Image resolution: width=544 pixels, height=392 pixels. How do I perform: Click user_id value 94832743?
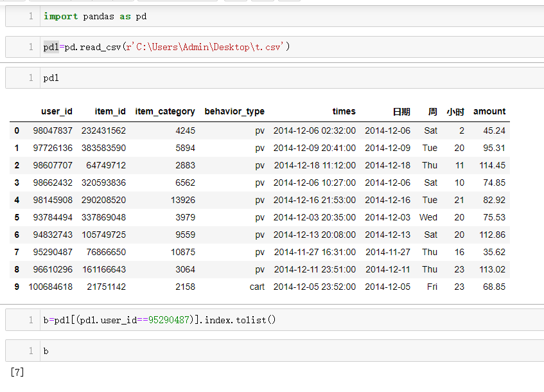click(x=53, y=235)
